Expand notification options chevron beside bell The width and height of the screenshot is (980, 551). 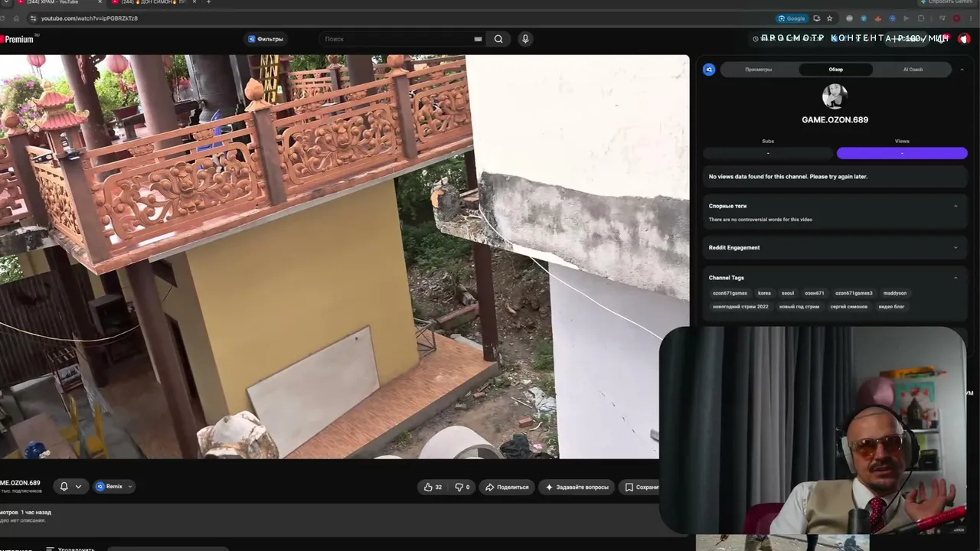[x=78, y=486]
